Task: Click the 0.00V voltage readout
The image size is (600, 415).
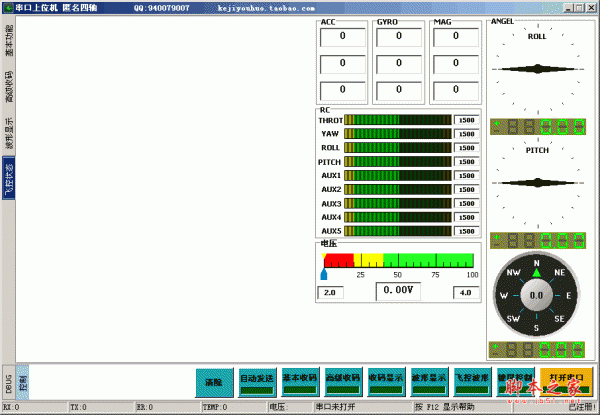Action: pos(398,291)
